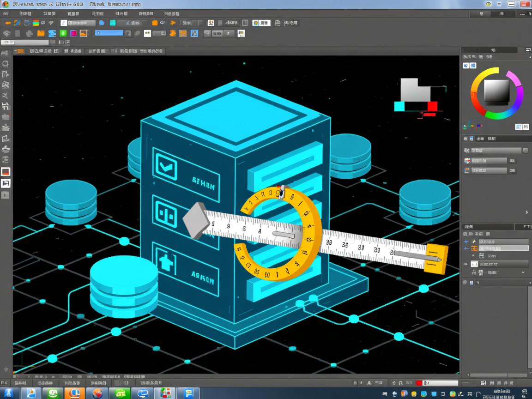532x399 pixels.
Task: Select the red-bordered tool in left sidebar
Action: [6, 172]
